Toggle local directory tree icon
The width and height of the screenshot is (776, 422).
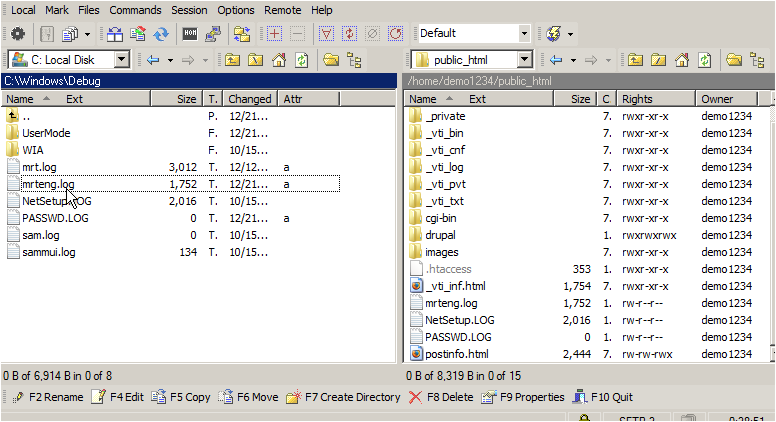pyautogui.click(x=354, y=60)
